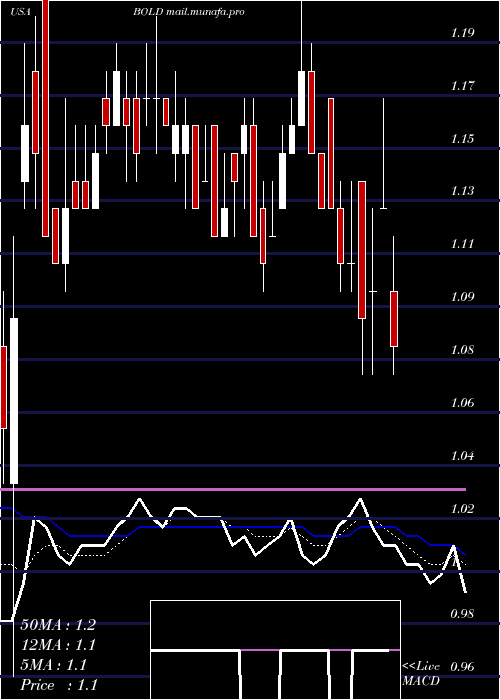500x700 pixels.
Task: Click the 1.08 price axis label
Action: coord(462,349)
